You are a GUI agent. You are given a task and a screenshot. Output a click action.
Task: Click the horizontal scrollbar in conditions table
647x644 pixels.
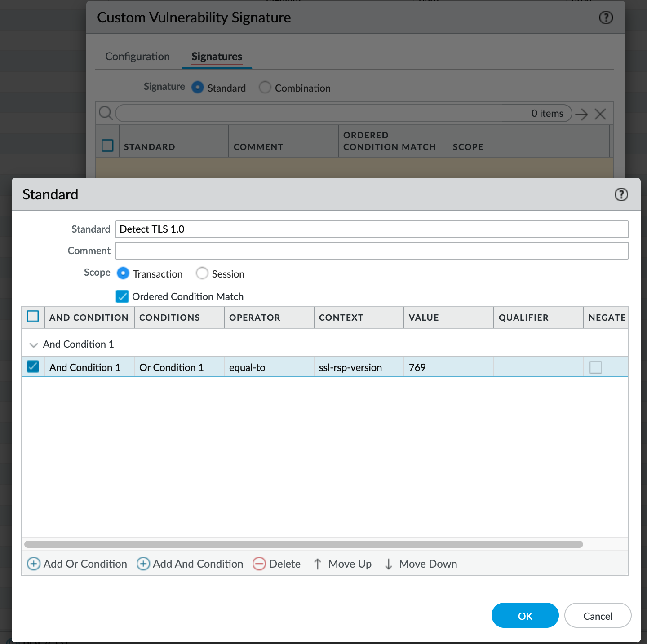click(304, 544)
